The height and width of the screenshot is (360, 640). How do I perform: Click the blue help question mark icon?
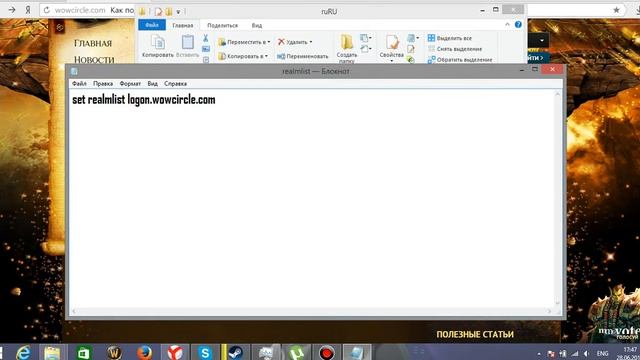(518, 24)
